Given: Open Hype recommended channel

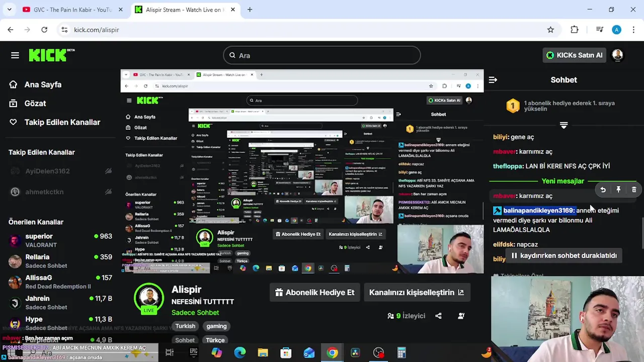Looking at the screenshot, I should click(x=60, y=323).
